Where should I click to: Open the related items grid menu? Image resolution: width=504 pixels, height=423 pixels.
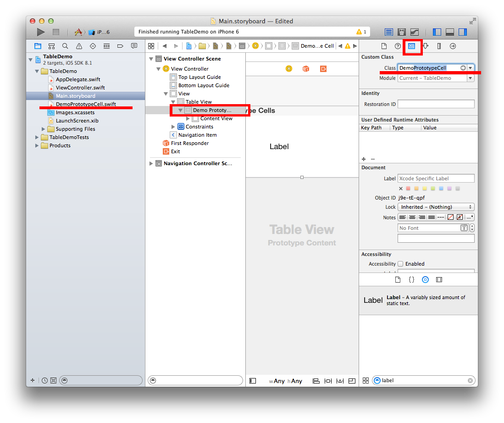(x=151, y=46)
